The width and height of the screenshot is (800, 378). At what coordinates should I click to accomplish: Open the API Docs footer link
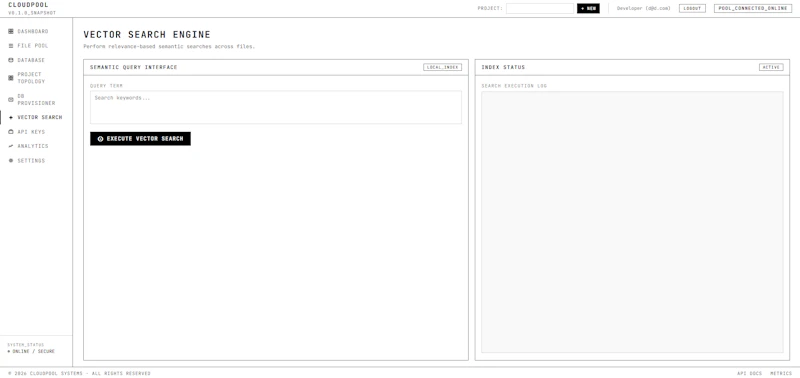click(749, 373)
